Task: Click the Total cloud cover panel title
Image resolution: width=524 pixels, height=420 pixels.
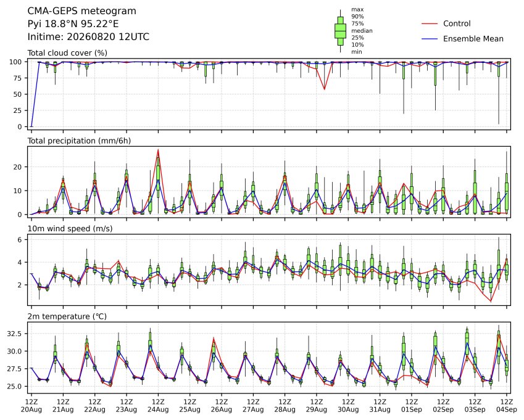Action: [x=67, y=53]
